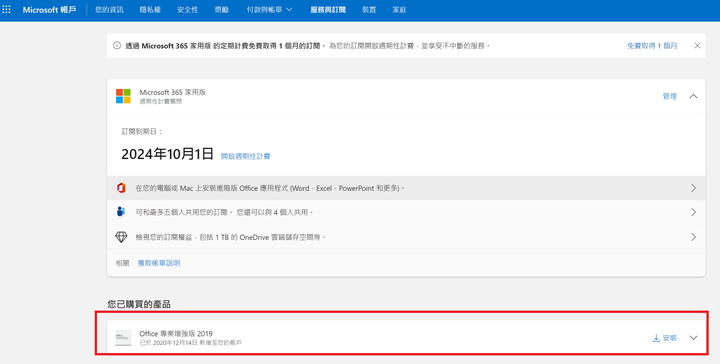Click the Office icon in install row
This screenshot has height=364, width=720.
point(121,188)
